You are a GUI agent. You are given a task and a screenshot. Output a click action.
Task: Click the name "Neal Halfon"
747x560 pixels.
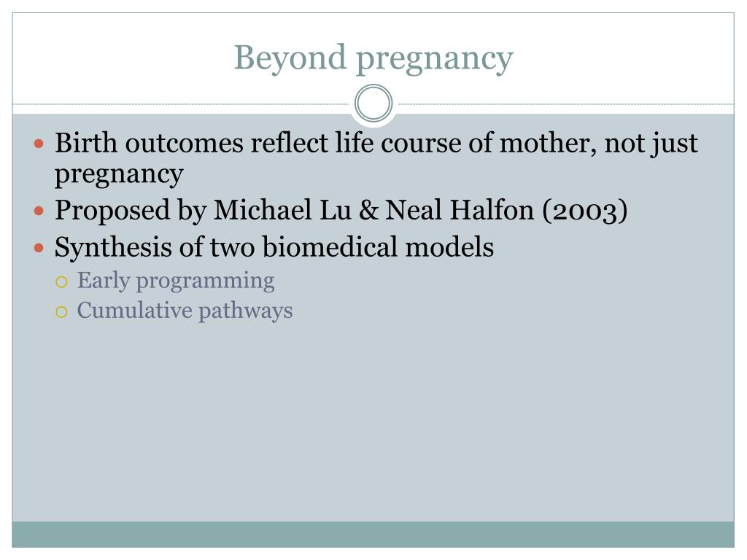(460, 209)
